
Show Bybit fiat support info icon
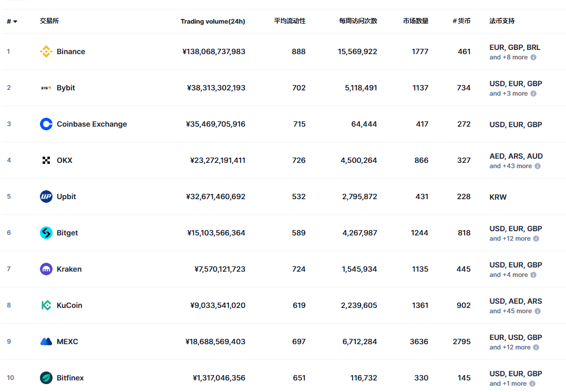coord(533,94)
